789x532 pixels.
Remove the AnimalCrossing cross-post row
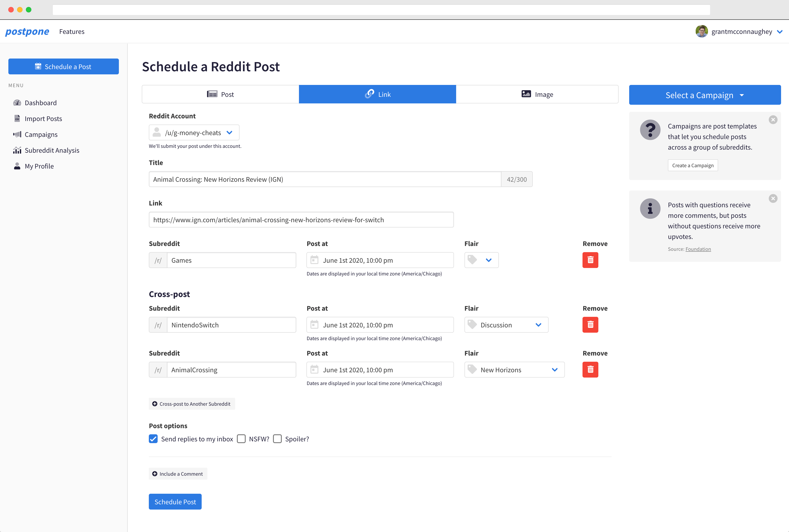[x=590, y=369]
